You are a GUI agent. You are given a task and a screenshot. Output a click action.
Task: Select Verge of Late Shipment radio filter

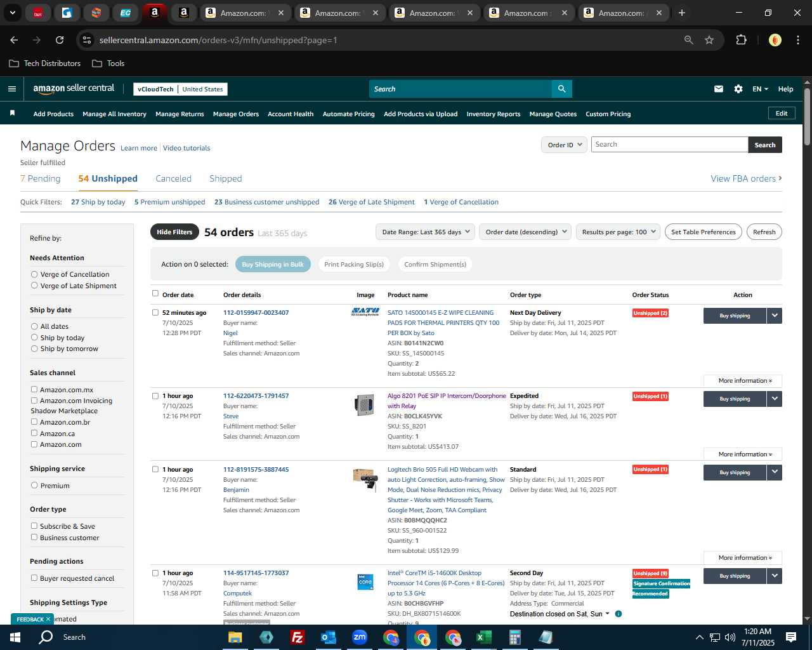coord(34,286)
